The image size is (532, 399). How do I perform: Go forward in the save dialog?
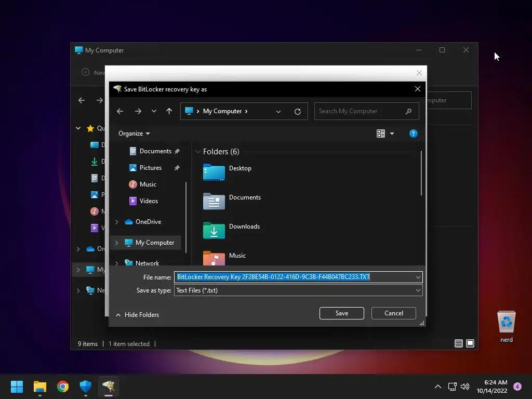pos(138,111)
